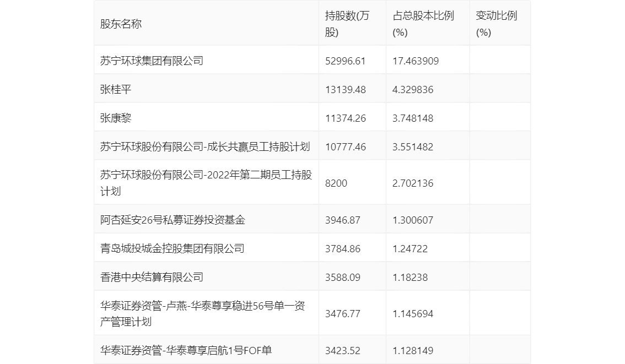625x364 pixels.
Task: Click the shareholder name 张康黎
Action: [x=116, y=118]
